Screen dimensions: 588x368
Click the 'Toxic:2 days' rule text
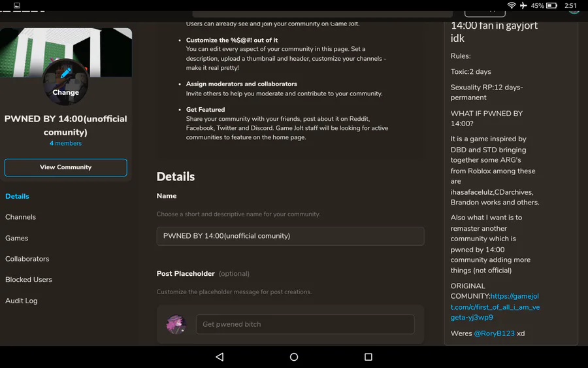tap(470, 72)
